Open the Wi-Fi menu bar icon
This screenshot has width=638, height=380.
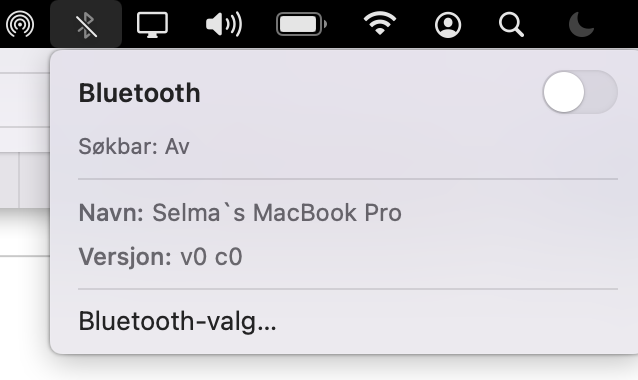click(x=380, y=24)
